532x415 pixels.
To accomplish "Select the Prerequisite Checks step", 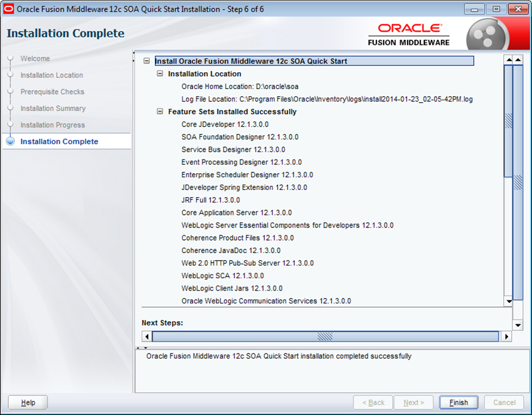I will click(52, 92).
